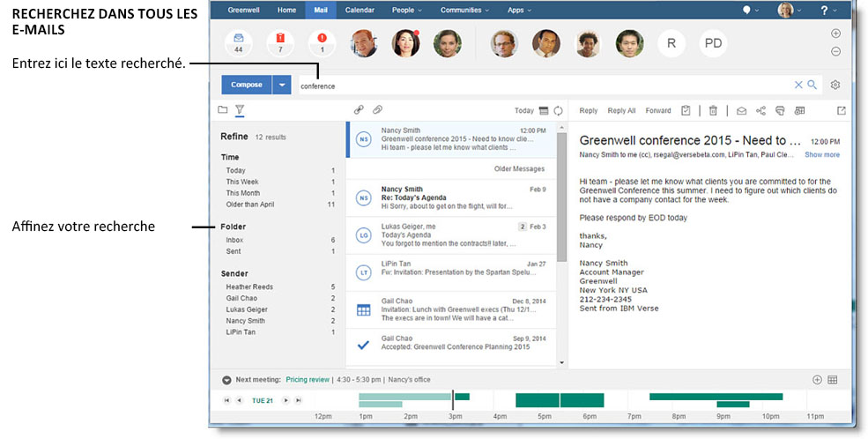
Task: Go to the next day after TUE 21
Action: coord(286,400)
